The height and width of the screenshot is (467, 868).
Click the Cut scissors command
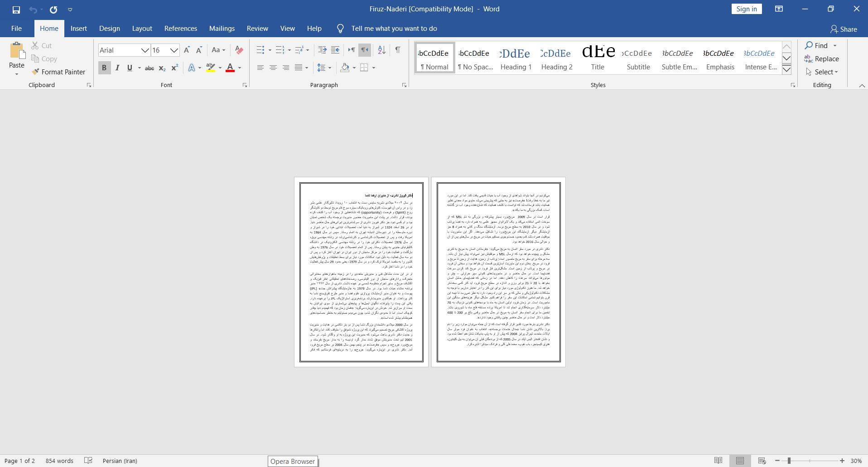coord(41,45)
